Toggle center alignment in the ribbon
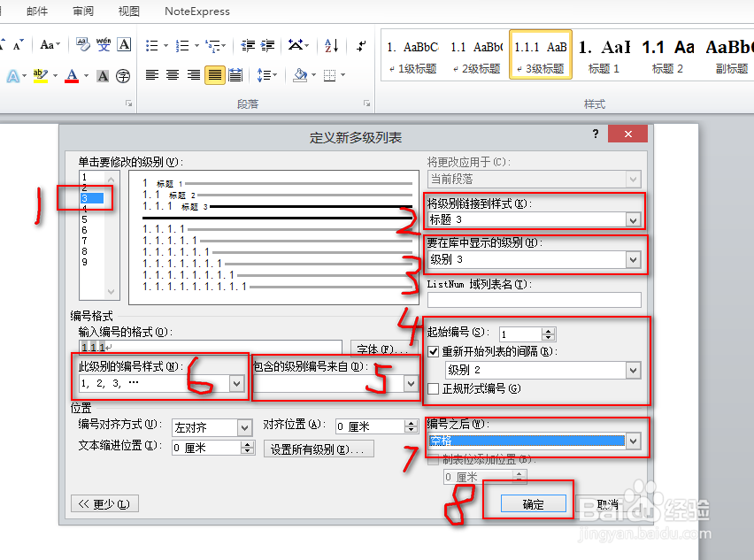 [x=172, y=75]
